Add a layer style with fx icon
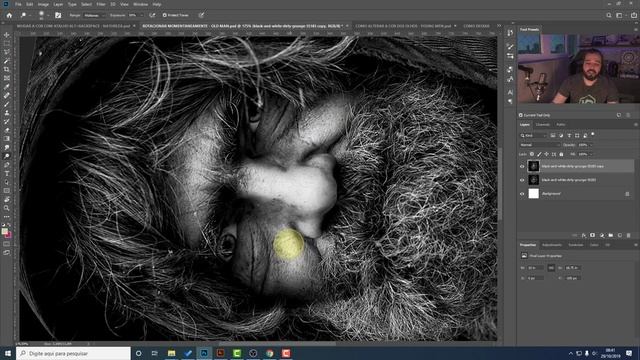Screen dimensions: 640x360 [584, 236]
